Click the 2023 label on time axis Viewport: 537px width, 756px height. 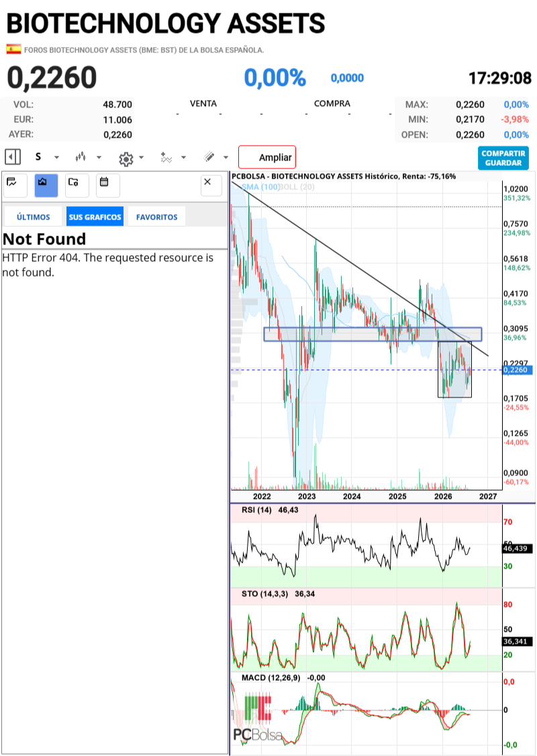pyautogui.click(x=307, y=496)
